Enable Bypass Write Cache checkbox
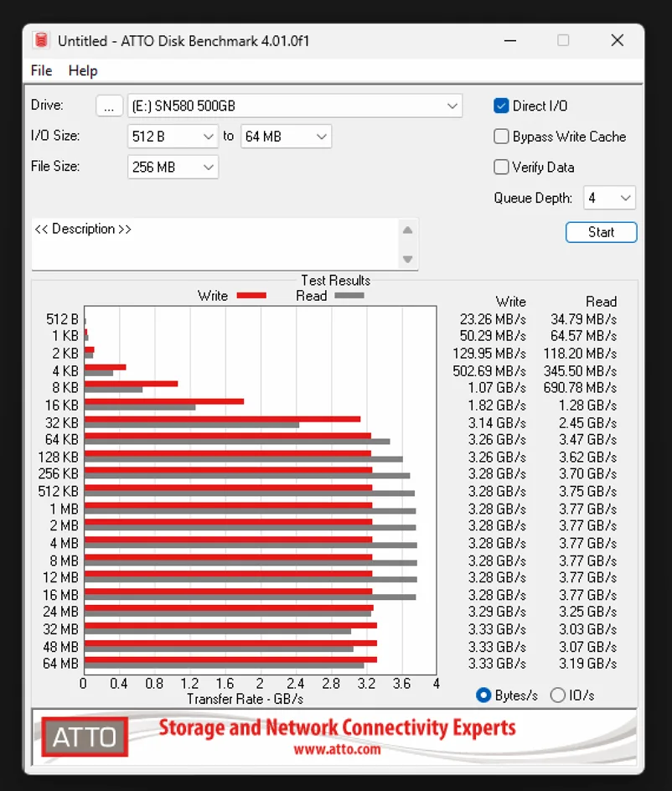The width and height of the screenshot is (672, 791). pos(501,137)
